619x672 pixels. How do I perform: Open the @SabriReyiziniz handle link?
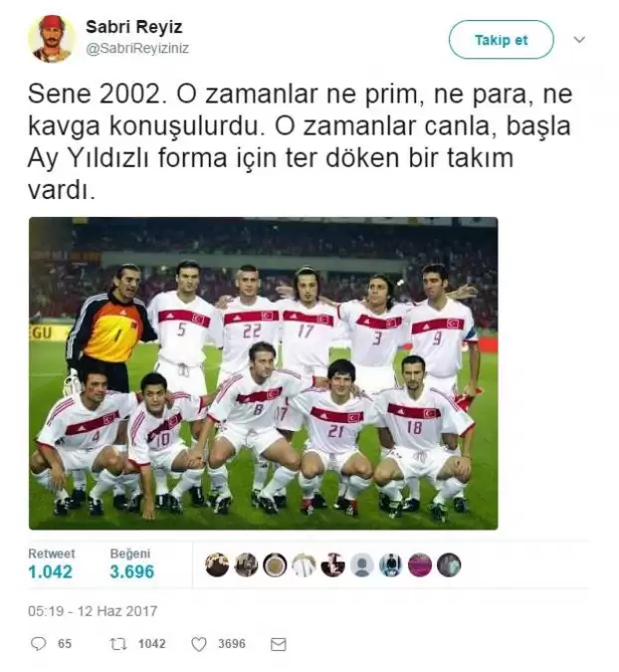coord(137,49)
